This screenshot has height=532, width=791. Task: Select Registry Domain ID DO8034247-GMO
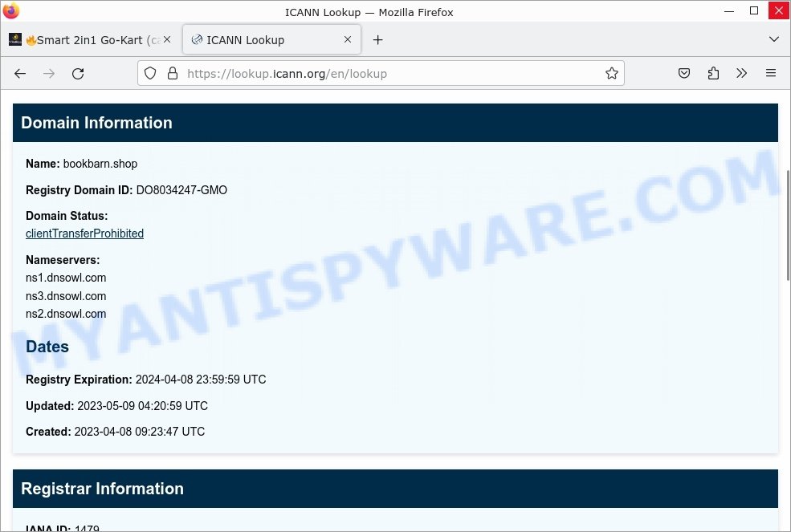(x=181, y=190)
